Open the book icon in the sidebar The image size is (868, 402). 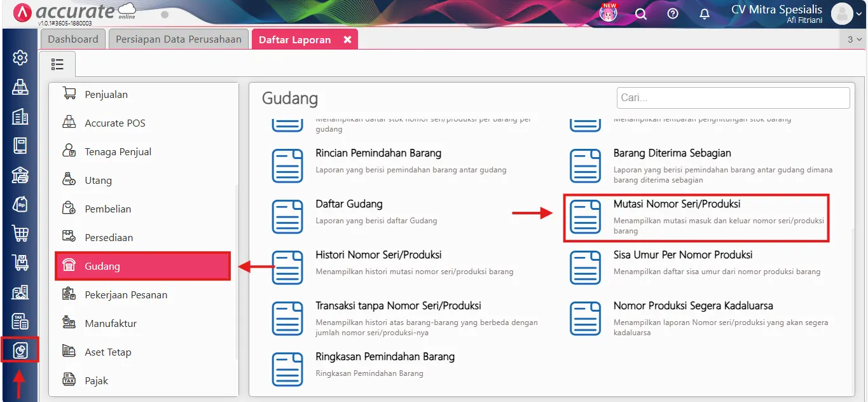point(20,144)
